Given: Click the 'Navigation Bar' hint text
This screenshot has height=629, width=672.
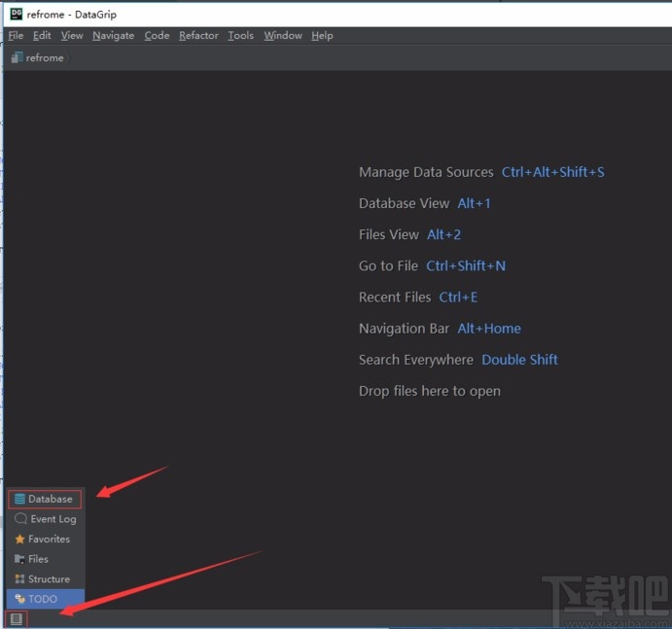Looking at the screenshot, I should 405,329.
